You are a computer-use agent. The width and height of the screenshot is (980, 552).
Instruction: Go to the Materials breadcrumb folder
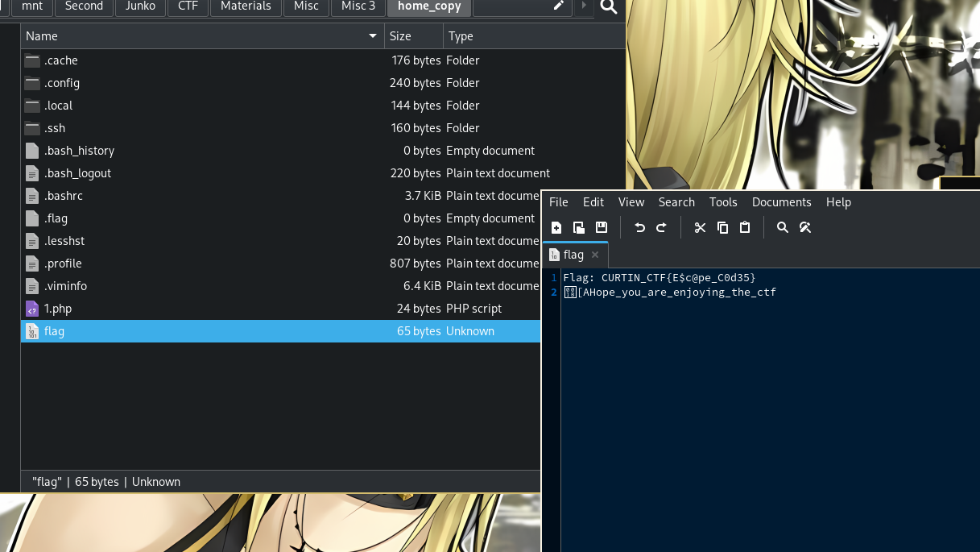pos(246,6)
